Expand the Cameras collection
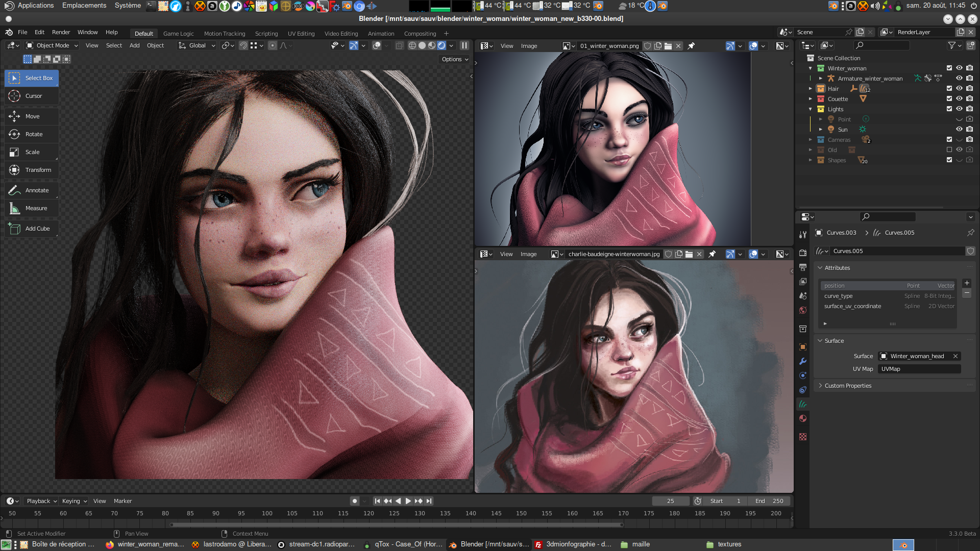 (810, 139)
